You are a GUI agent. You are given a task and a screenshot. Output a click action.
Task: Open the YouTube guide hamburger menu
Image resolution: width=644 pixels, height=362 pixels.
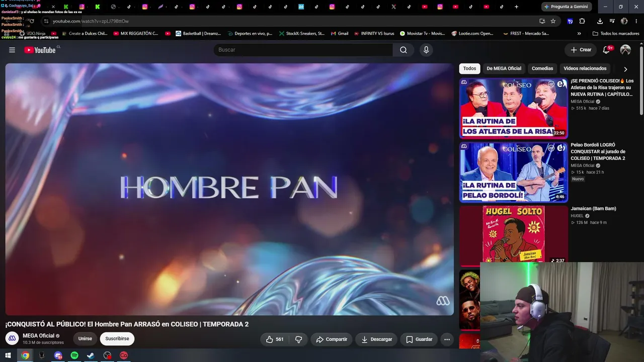tap(12, 50)
